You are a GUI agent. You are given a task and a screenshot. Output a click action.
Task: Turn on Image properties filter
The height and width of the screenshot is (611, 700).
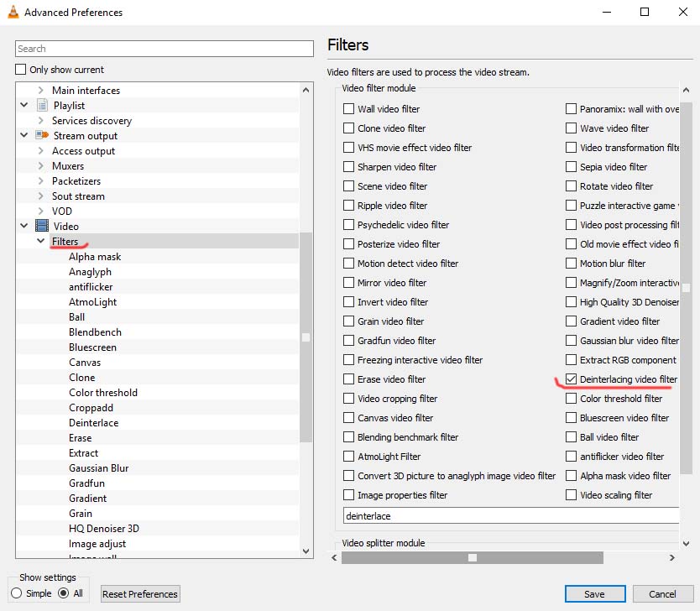pyautogui.click(x=348, y=495)
